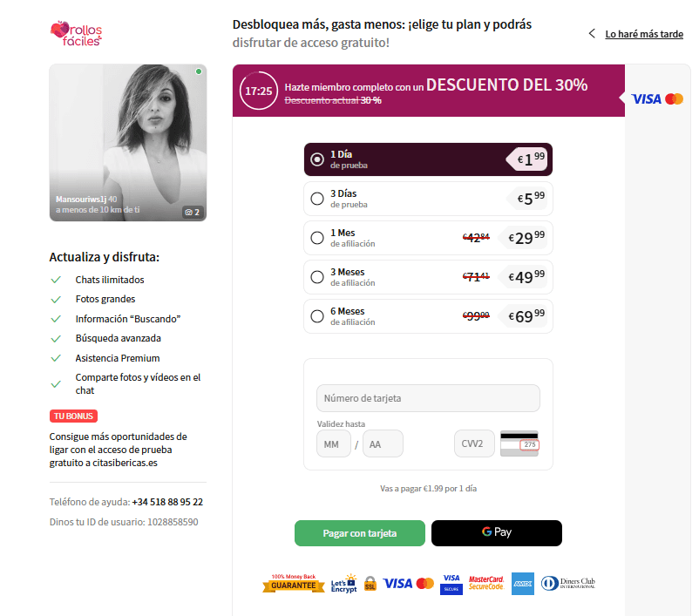Viewport: 699px width, 616px height.
Task: Select the 1 Día de prueba plan
Action: (428, 159)
